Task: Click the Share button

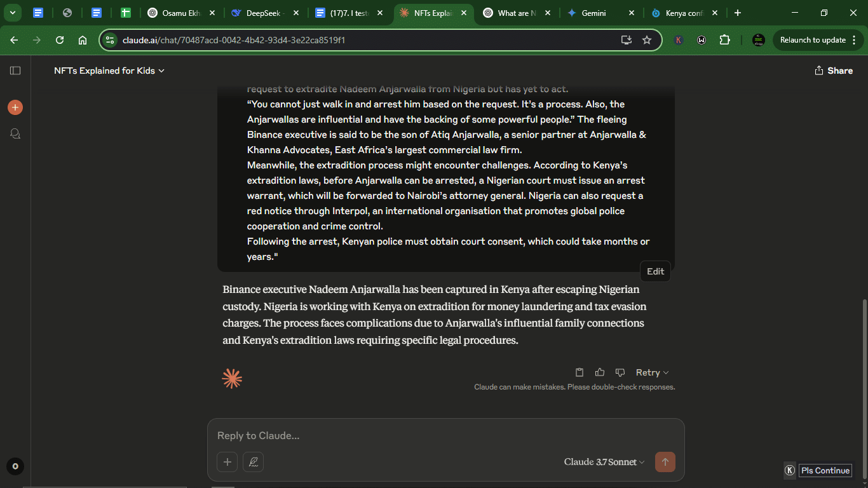Action: (834, 71)
